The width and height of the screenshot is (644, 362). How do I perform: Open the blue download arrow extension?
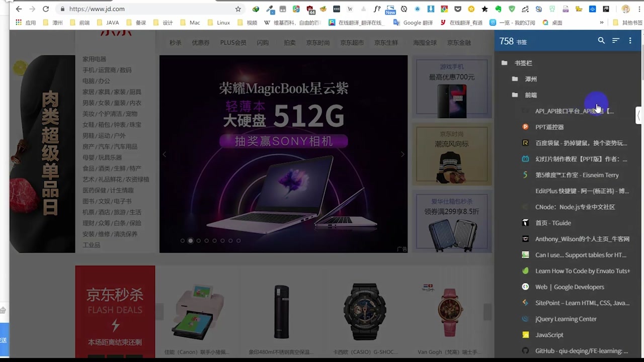pyautogui.click(x=431, y=9)
